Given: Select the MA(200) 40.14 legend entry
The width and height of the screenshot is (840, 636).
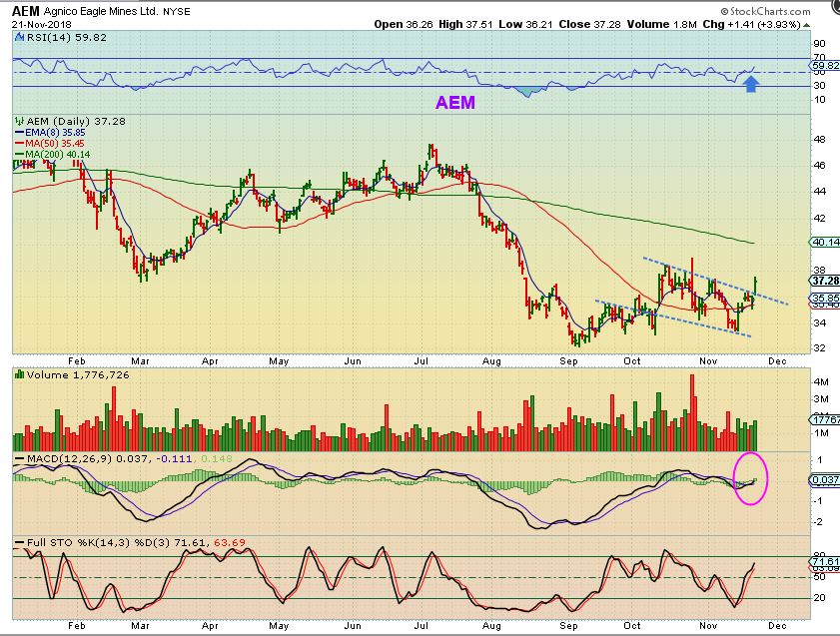Looking at the screenshot, I should pos(53,154).
